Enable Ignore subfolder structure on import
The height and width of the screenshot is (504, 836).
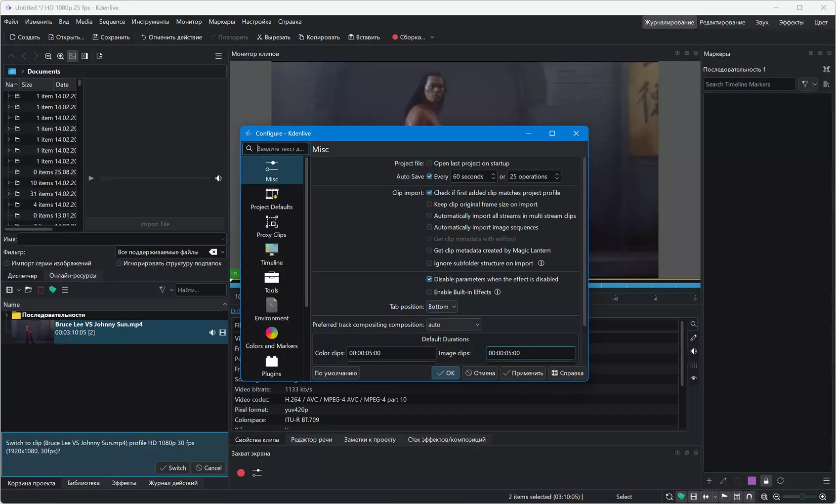click(429, 263)
